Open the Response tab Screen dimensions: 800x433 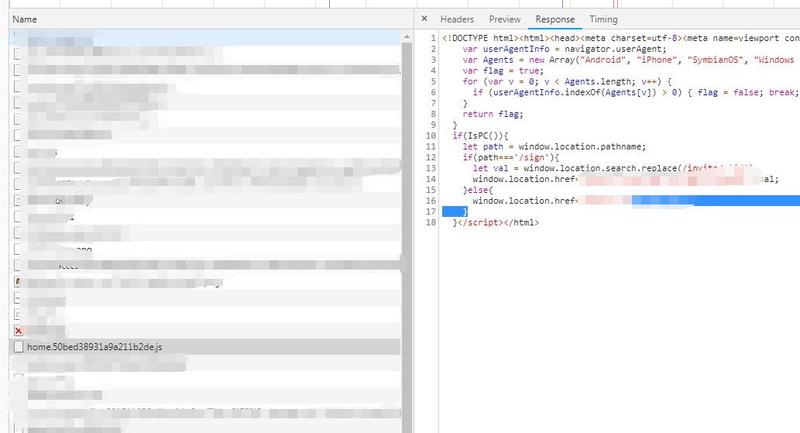click(555, 19)
